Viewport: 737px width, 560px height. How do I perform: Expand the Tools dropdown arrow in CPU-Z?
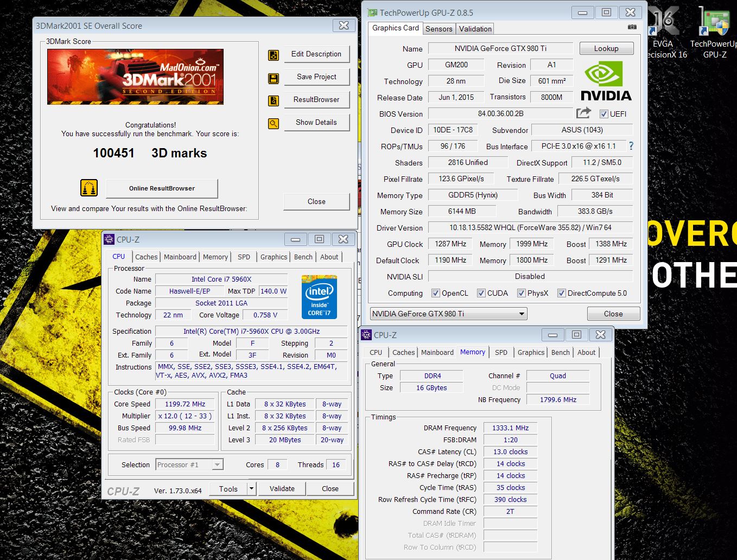tap(251, 489)
